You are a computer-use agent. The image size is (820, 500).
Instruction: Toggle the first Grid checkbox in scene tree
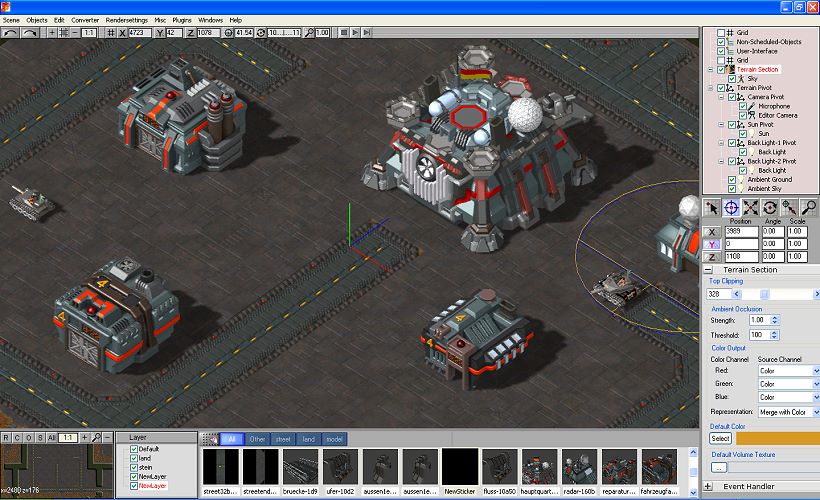click(x=721, y=32)
